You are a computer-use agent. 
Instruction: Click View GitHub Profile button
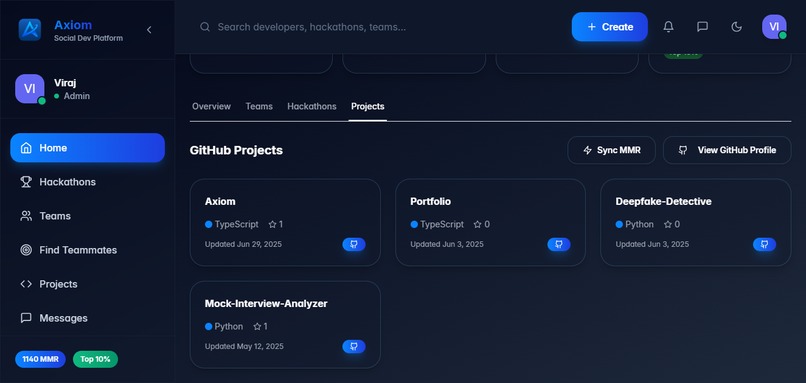(727, 150)
